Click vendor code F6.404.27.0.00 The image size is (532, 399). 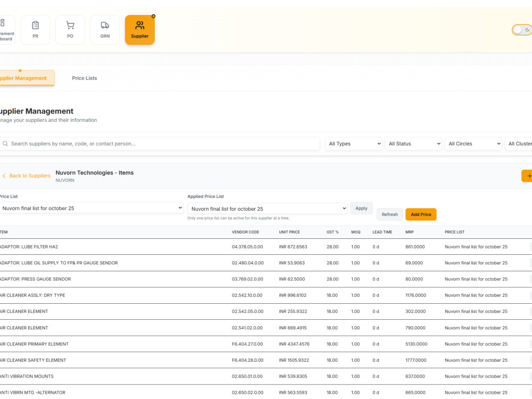click(x=247, y=344)
